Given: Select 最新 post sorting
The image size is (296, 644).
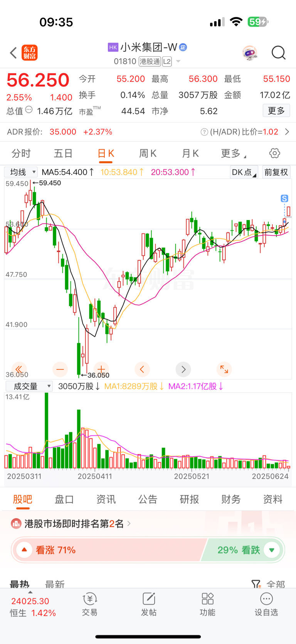Looking at the screenshot, I should [x=55, y=584].
